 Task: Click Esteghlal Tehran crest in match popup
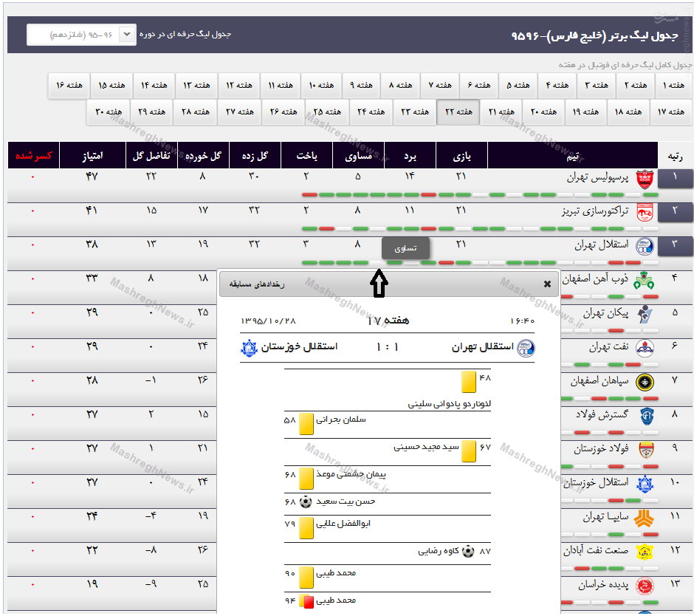click(526, 348)
